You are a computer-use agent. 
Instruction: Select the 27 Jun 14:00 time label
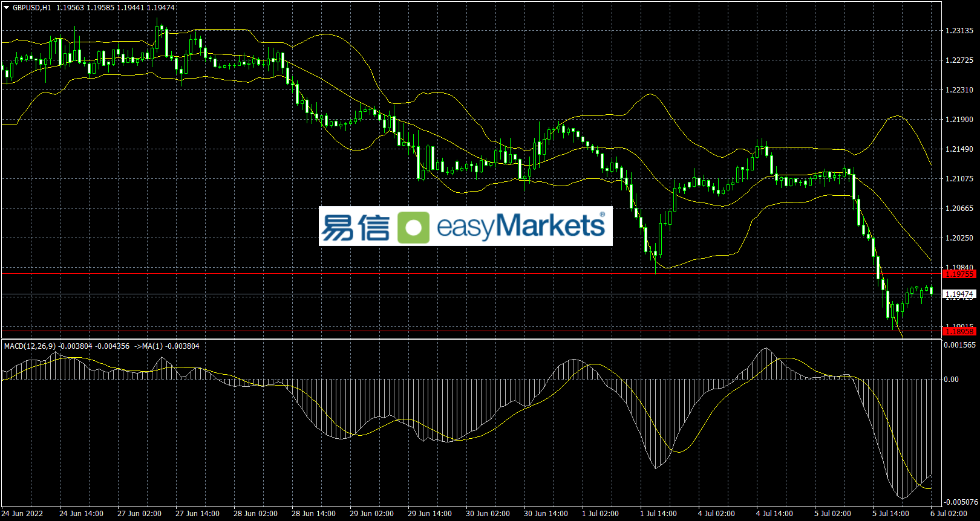click(197, 514)
